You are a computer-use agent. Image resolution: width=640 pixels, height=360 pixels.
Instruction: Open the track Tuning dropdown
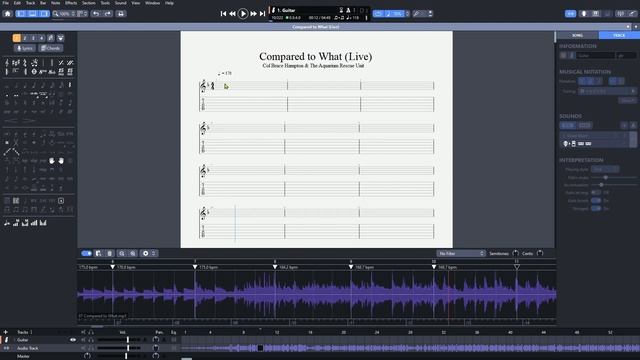click(608, 91)
